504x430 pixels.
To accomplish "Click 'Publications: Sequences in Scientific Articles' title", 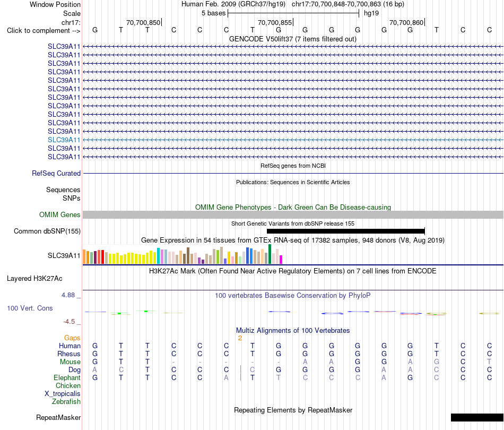I will 293,183.
